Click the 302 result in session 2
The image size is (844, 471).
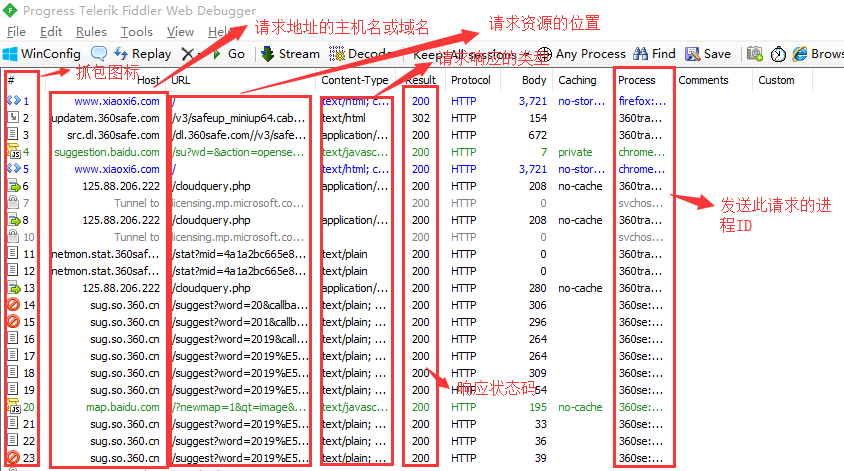point(421,118)
